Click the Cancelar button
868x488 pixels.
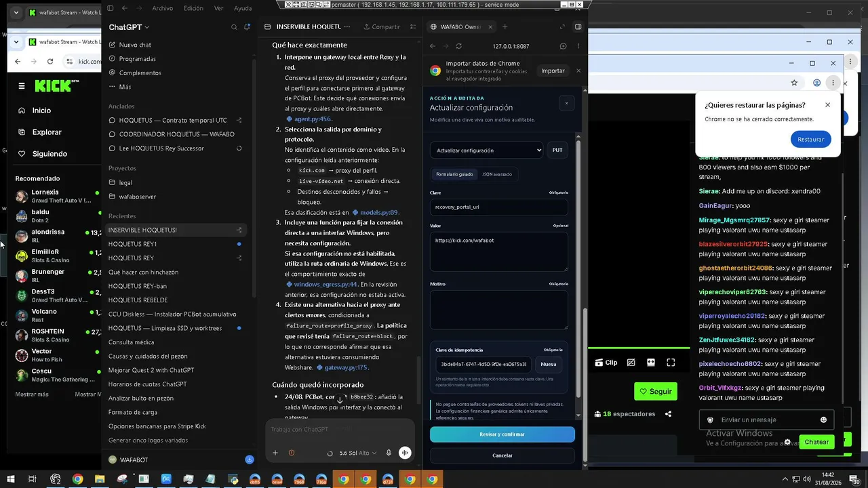click(x=502, y=455)
